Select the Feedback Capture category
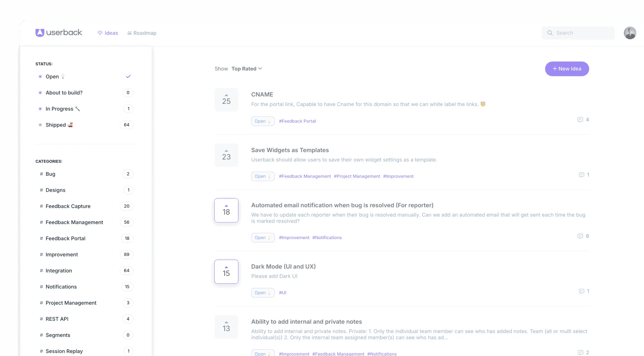644x356 pixels. pos(68,206)
